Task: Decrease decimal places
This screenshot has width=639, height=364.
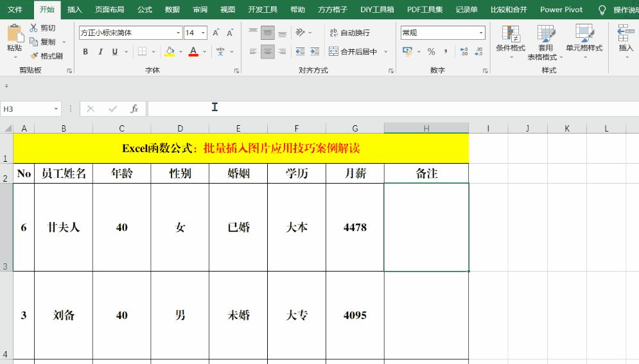Action: click(478, 51)
